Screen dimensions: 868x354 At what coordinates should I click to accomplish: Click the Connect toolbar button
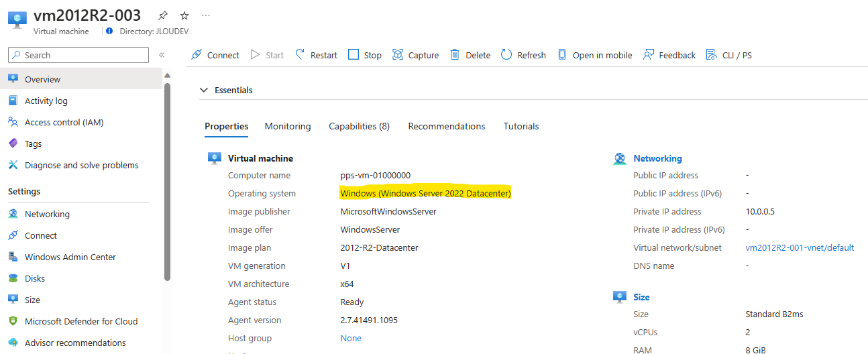coord(215,55)
